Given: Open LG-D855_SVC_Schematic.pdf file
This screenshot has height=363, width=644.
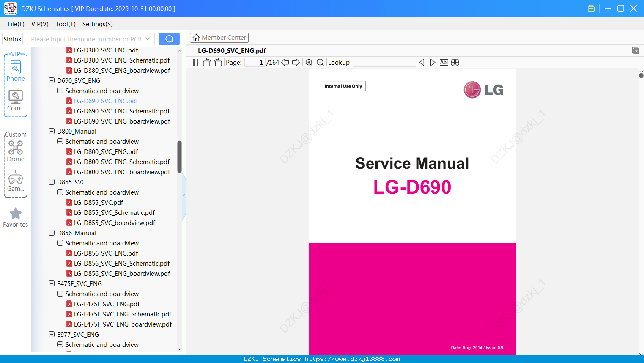Looking at the screenshot, I should pyautogui.click(x=114, y=213).
